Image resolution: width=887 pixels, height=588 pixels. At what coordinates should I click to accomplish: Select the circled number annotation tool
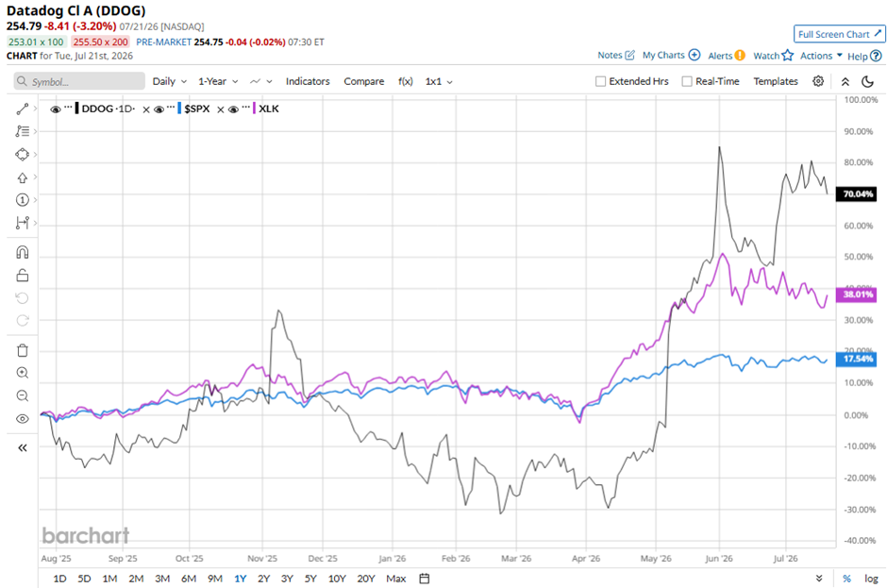coord(22,200)
